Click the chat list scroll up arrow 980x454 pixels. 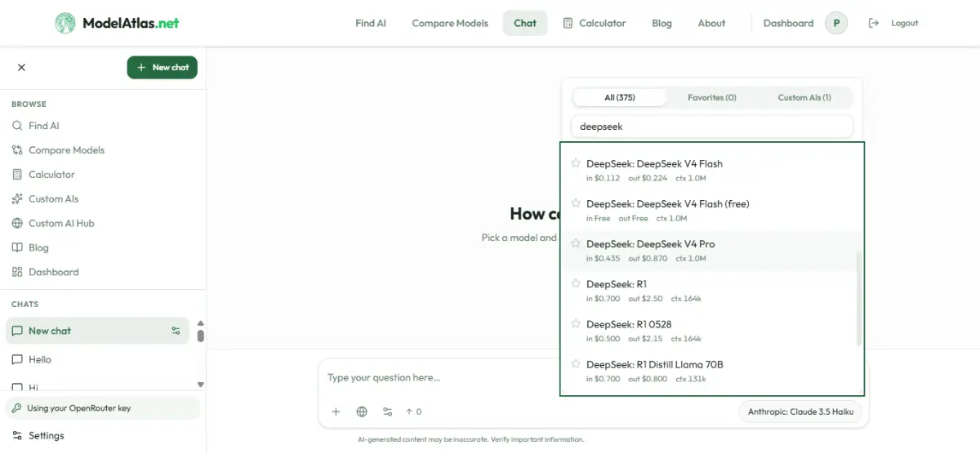tap(201, 323)
